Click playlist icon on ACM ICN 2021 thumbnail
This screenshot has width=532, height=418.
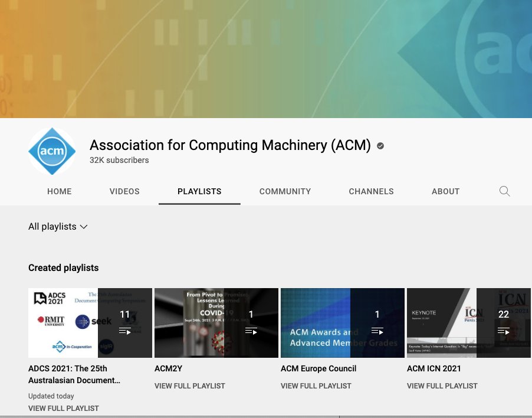tap(504, 331)
